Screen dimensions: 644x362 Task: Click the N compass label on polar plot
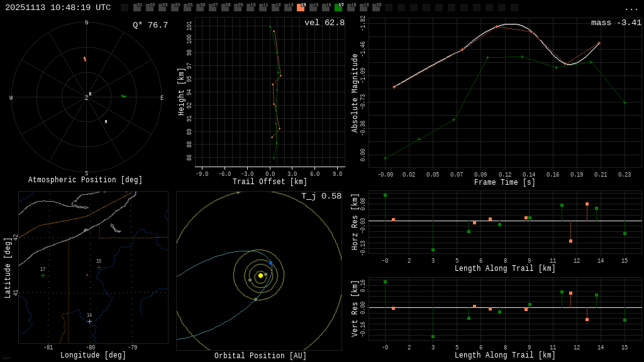(x=86, y=23)
